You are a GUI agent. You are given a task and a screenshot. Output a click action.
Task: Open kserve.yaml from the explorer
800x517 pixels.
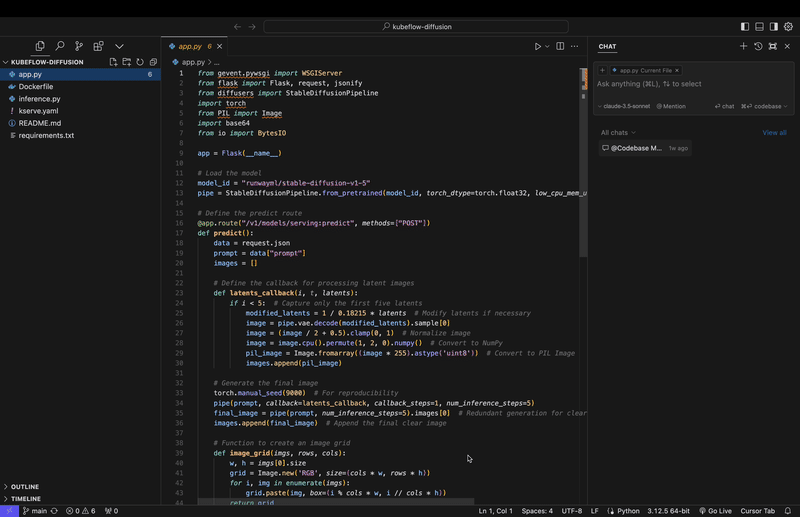pyautogui.click(x=80, y=111)
